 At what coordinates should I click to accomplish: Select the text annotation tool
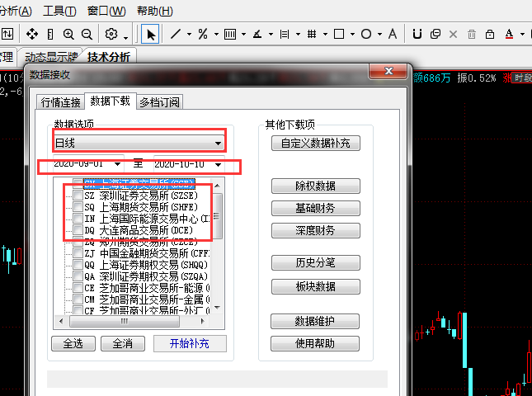coord(393,34)
